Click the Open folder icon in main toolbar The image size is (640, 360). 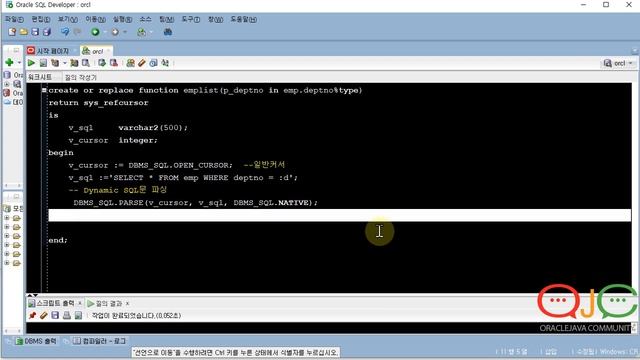pos(24,32)
